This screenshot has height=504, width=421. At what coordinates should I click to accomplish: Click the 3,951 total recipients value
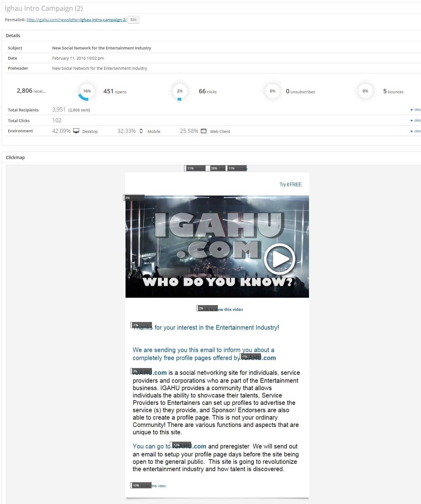[x=59, y=110]
